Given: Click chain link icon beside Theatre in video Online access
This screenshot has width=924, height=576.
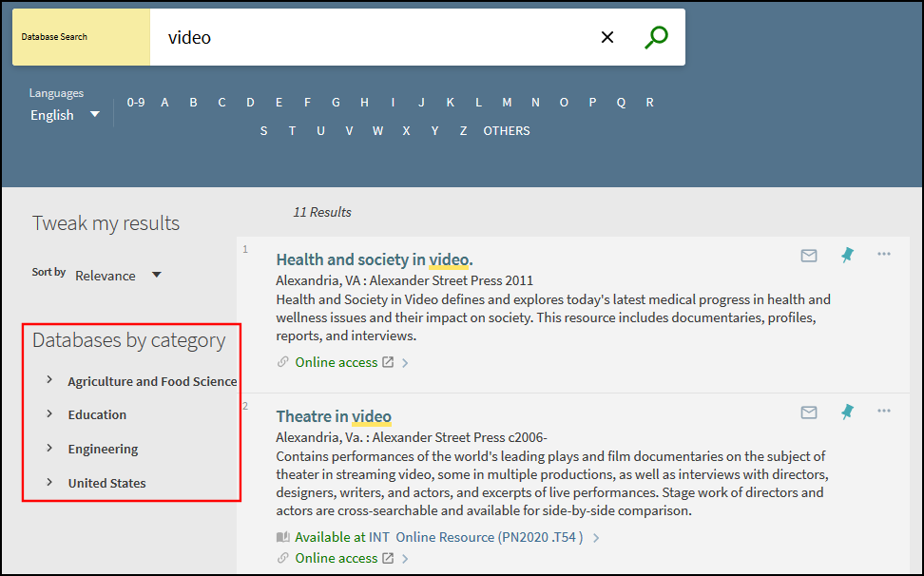Looking at the screenshot, I should (x=283, y=558).
